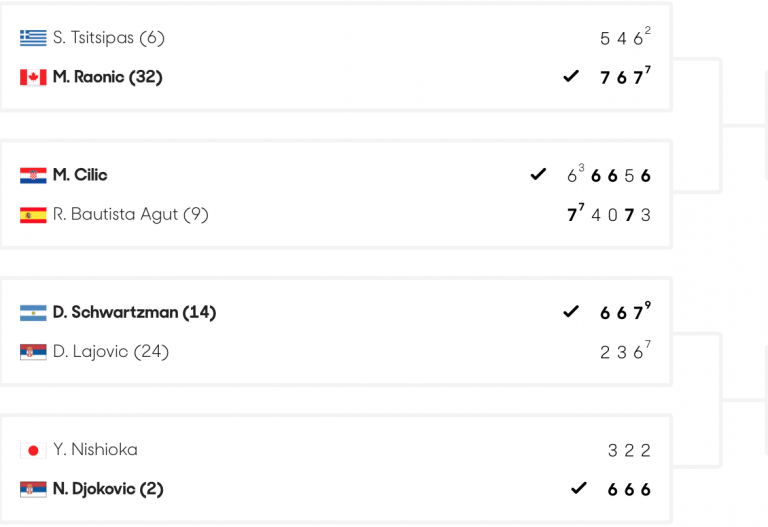Click the Canadian flag beside M. Raonic
The image size is (768, 527).
pyautogui.click(x=33, y=77)
